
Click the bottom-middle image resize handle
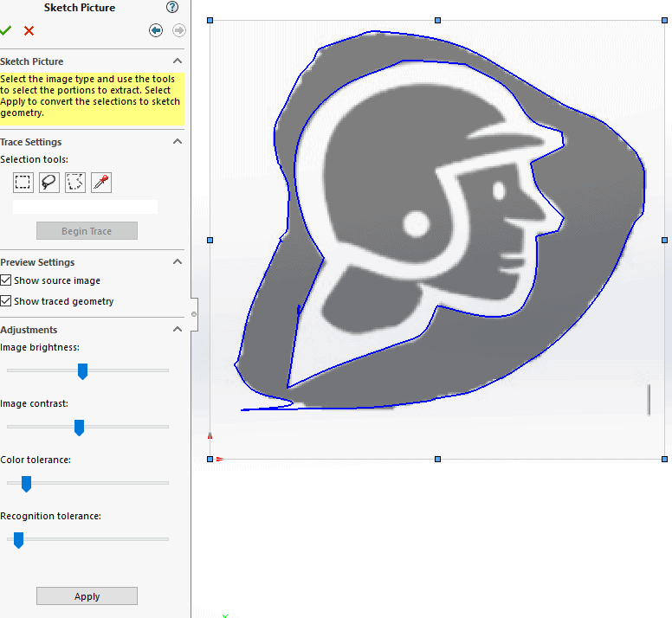[x=437, y=459]
